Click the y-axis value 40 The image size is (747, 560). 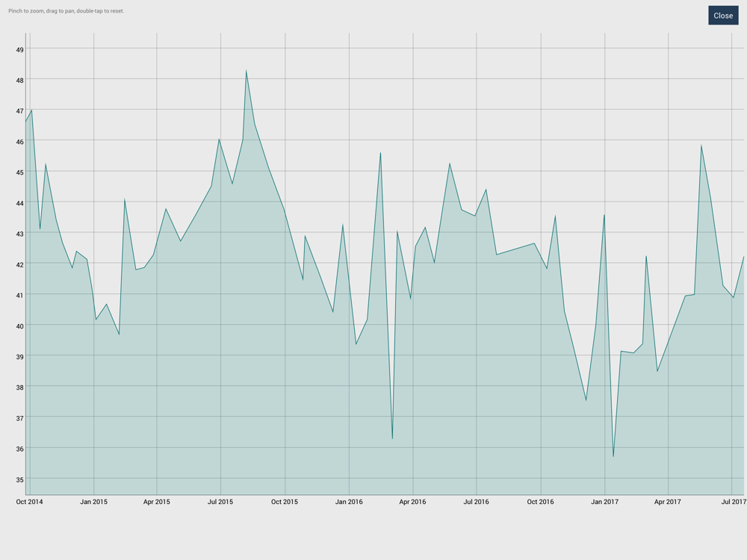[x=19, y=326]
